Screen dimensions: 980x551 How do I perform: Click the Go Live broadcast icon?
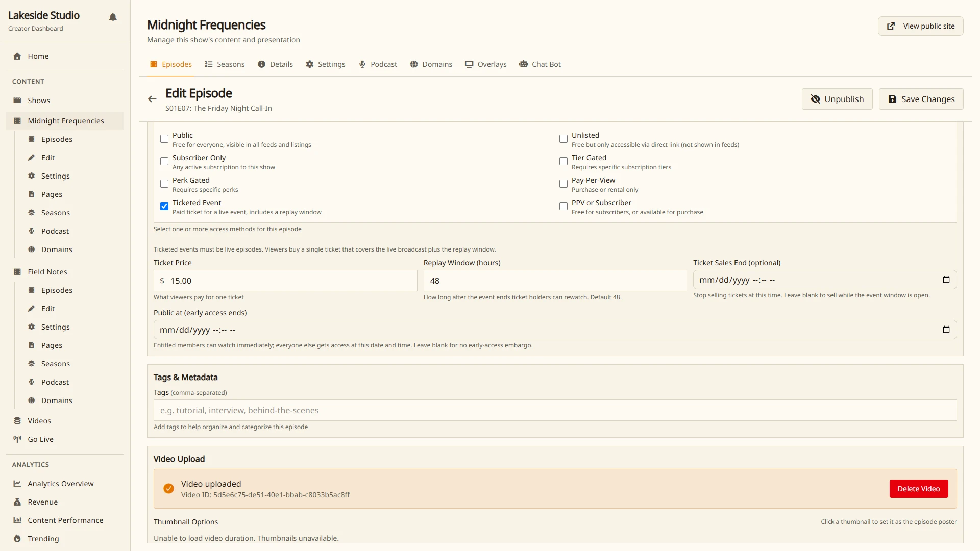17,439
